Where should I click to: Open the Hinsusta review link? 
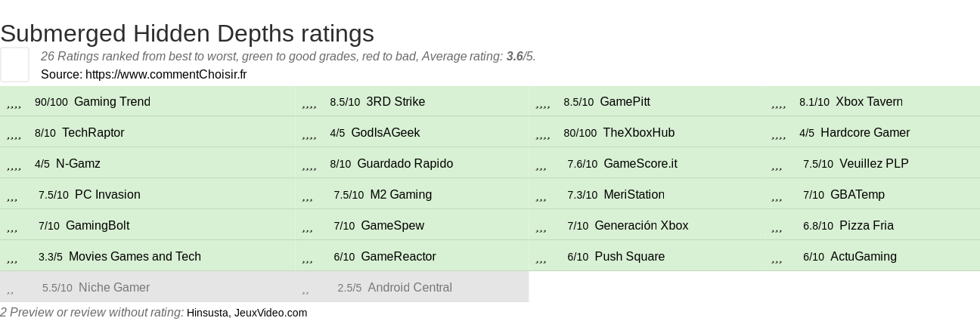pos(207,313)
